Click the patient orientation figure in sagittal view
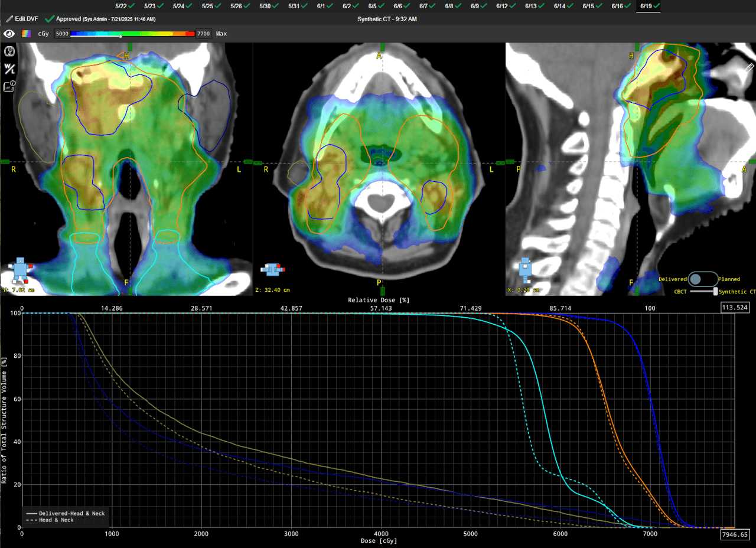756x548 pixels. click(525, 269)
